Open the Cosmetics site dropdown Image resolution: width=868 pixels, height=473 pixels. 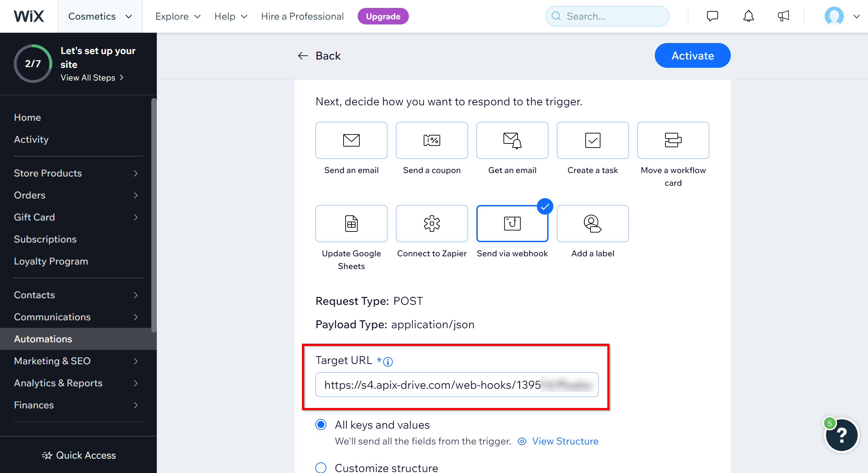(x=100, y=16)
